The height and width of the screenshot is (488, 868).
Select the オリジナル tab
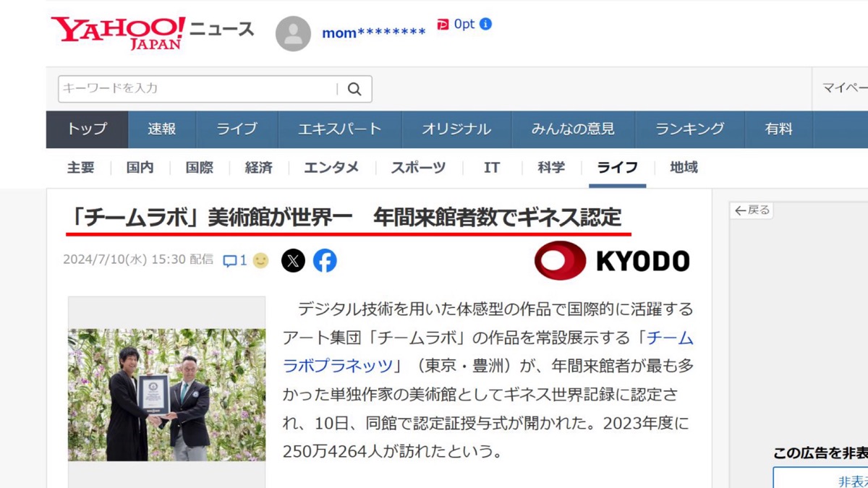(456, 129)
